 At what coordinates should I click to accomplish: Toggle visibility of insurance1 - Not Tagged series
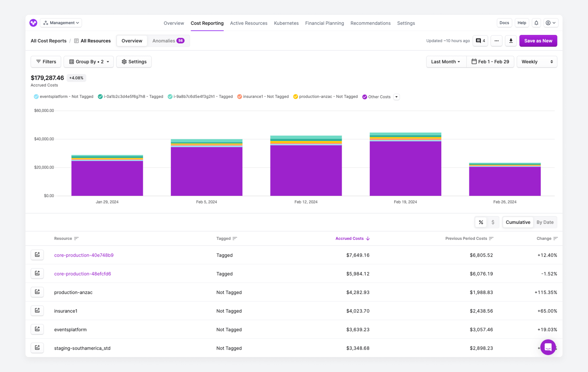263,96
